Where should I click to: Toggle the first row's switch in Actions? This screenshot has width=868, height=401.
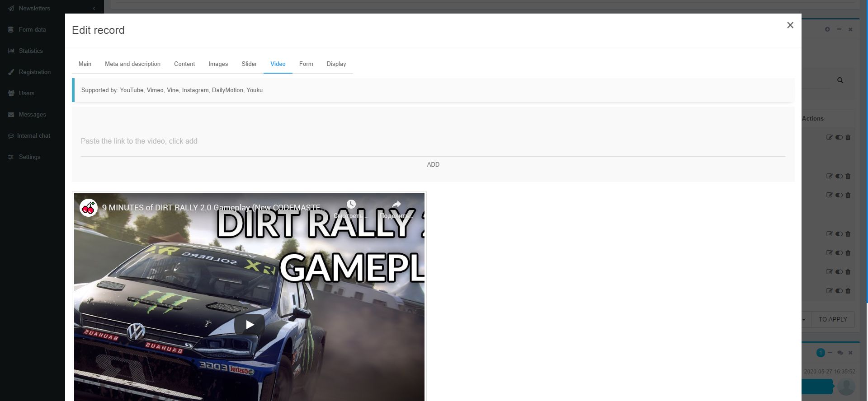point(839,137)
